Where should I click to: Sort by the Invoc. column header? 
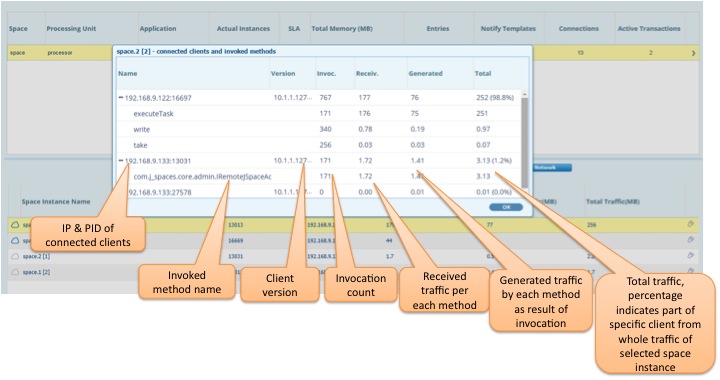[x=326, y=73]
